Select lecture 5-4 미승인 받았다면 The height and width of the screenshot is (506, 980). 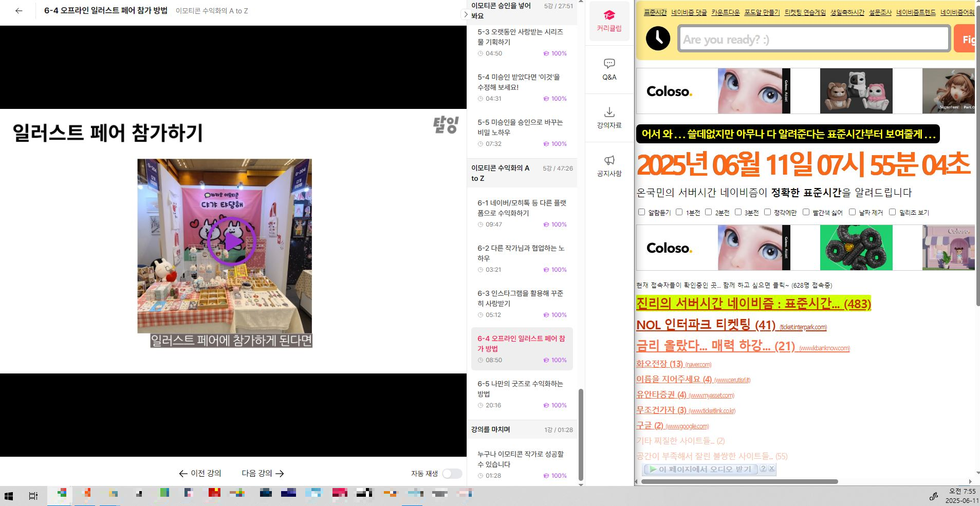tap(522, 87)
